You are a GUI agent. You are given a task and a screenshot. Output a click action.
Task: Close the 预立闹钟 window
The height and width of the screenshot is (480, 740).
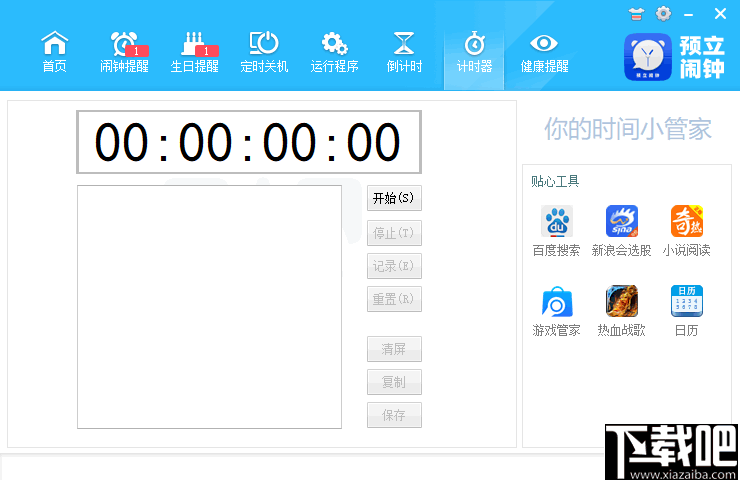pyautogui.click(x=720, y=14)
